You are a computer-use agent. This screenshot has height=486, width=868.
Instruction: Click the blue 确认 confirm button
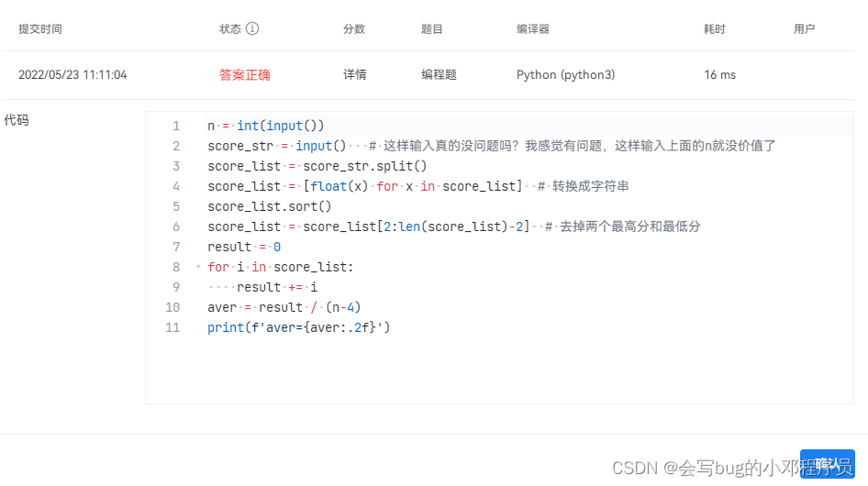tap(827, 463)
